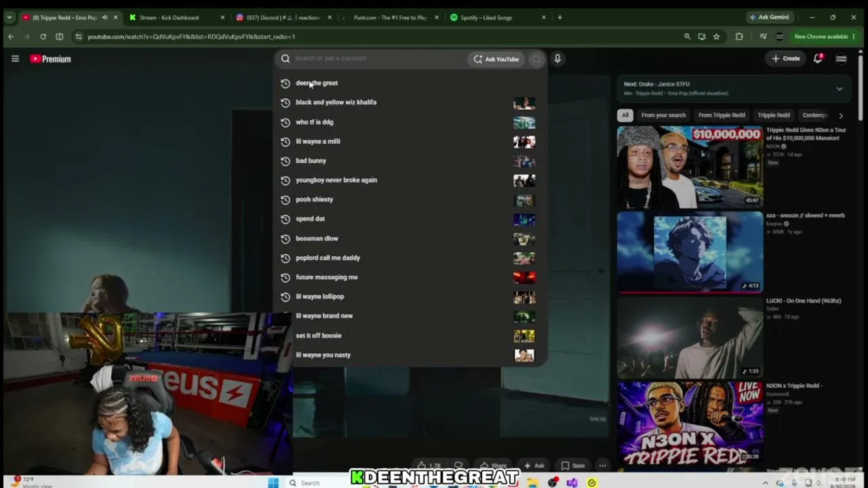The height and width of the screenshot is (488, 868).
Task: View site information in the address bar
Action: point(78,37)
